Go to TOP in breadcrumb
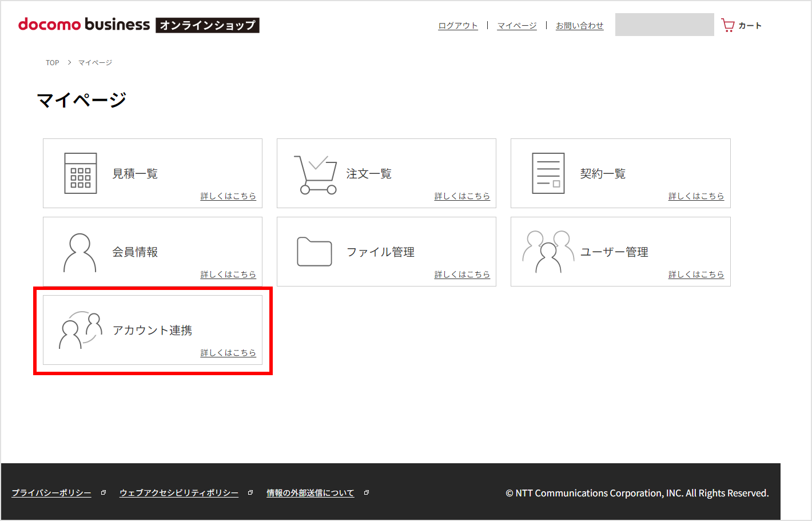 pos(53,63)
